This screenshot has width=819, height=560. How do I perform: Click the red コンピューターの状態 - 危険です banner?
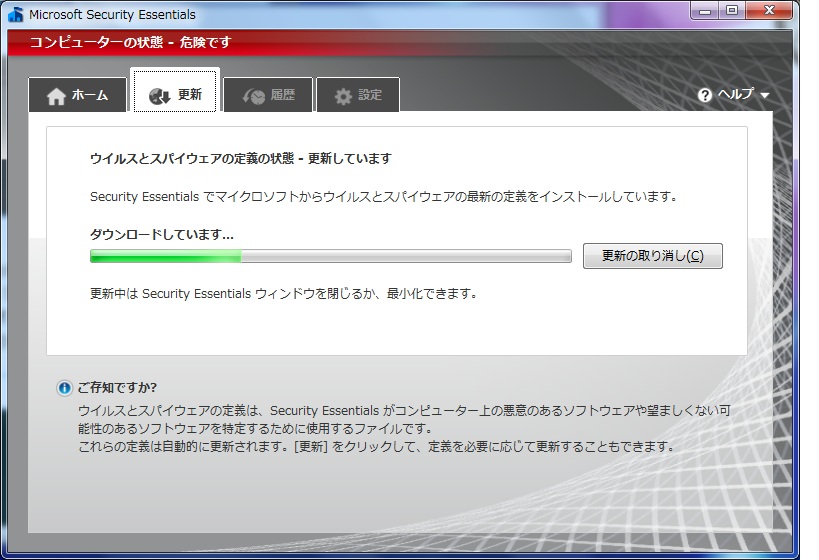400,42
